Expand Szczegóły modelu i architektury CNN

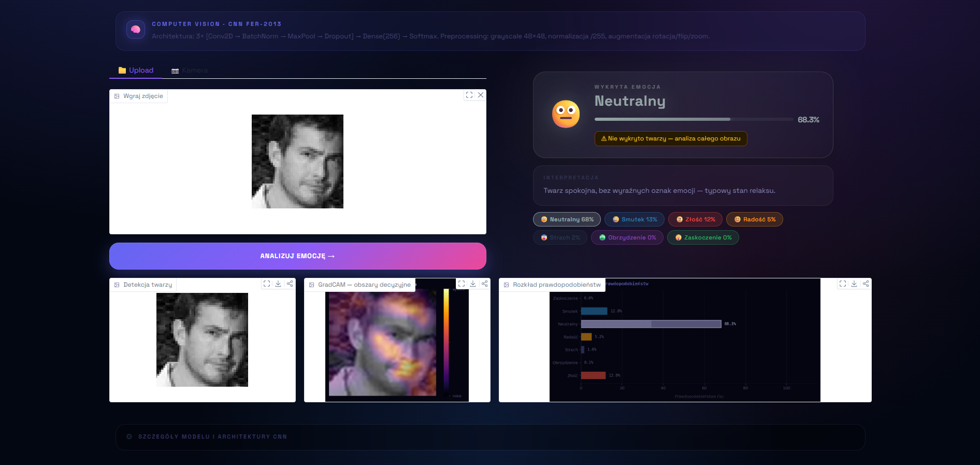point(491,437)
